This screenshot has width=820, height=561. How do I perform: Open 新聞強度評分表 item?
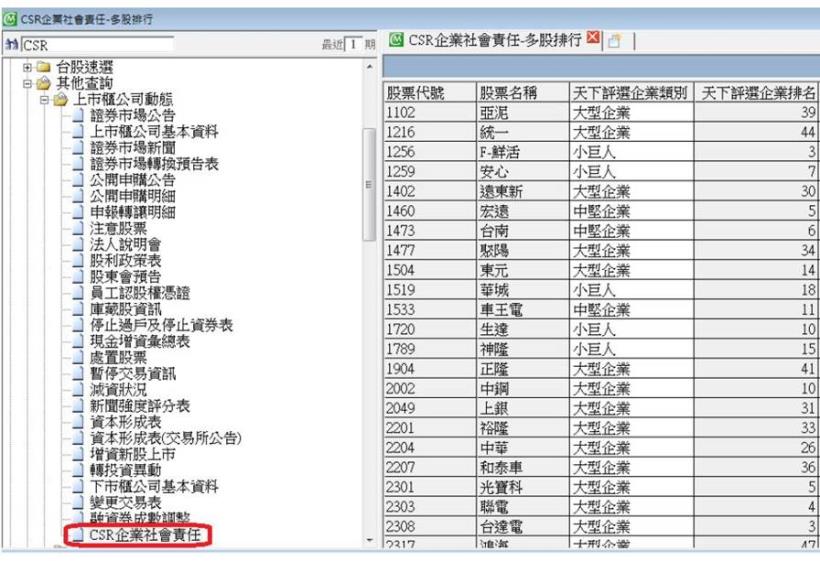point(140,406)
